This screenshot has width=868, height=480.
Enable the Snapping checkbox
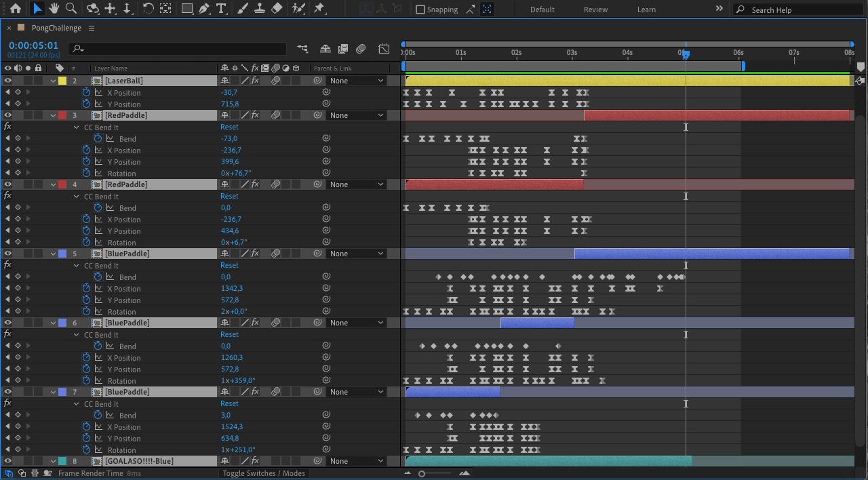click(x=420, y=9)
